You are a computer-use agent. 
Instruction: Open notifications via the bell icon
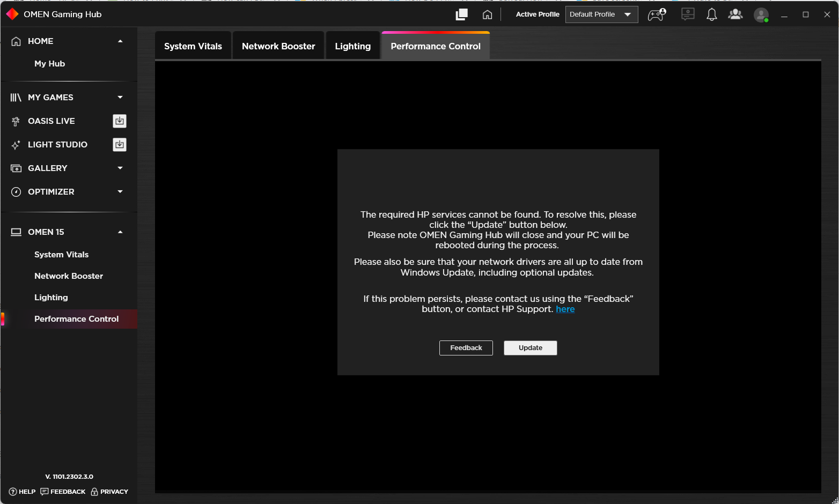pyautogui.click(x=712, y=15)
